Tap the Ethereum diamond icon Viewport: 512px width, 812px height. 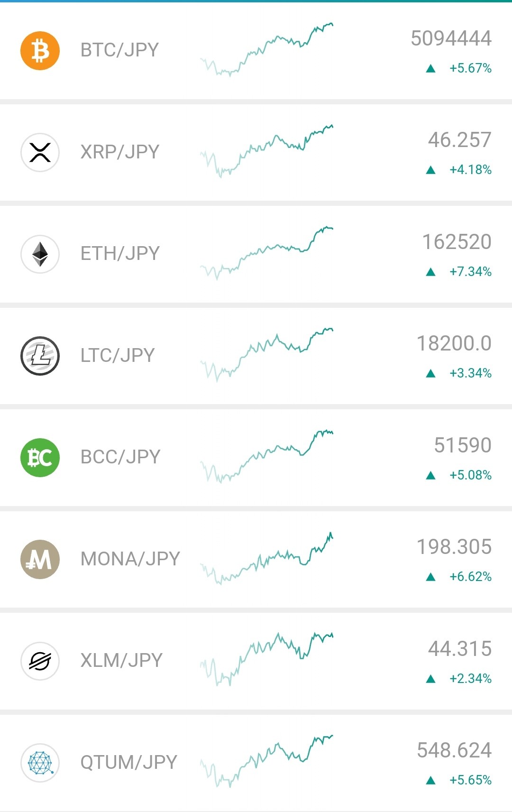coord(40,254)
